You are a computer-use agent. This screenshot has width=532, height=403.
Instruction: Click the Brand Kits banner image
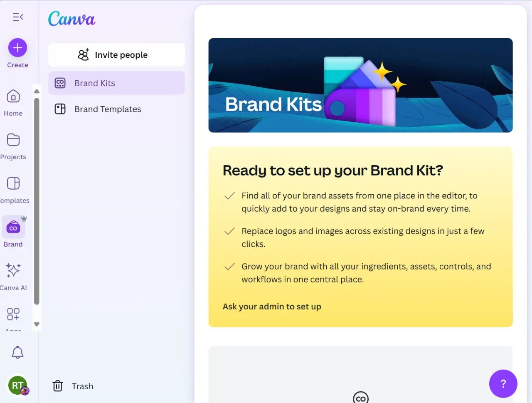tap(360, 85)
